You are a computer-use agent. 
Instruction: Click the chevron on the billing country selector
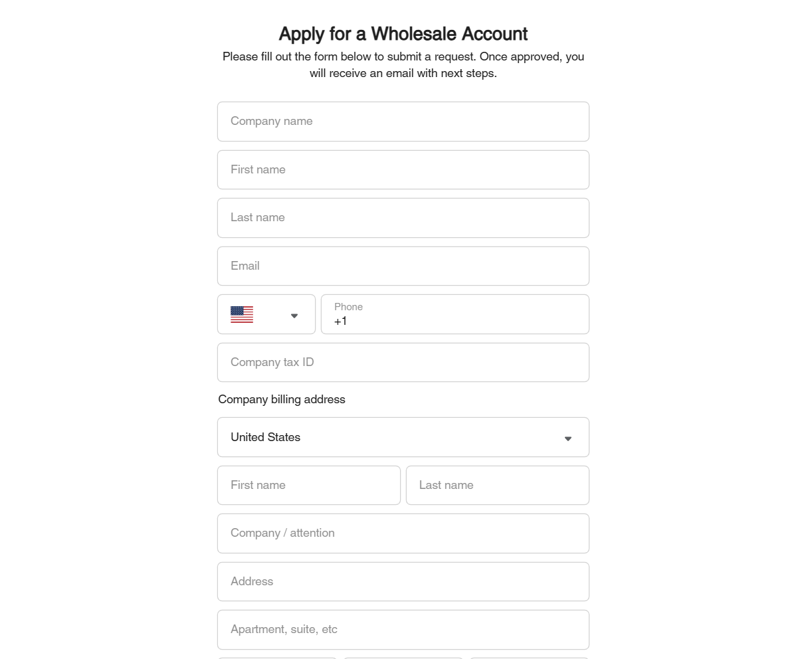pyautogui.click(x=568, y=438)
